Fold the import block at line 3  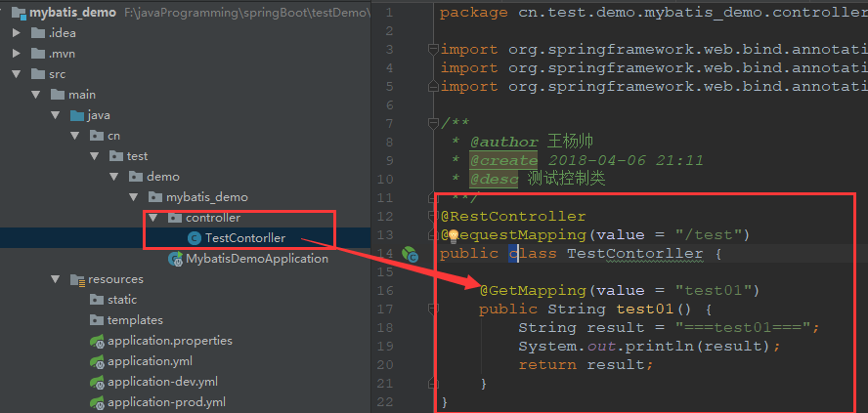(x=433, y=49)
